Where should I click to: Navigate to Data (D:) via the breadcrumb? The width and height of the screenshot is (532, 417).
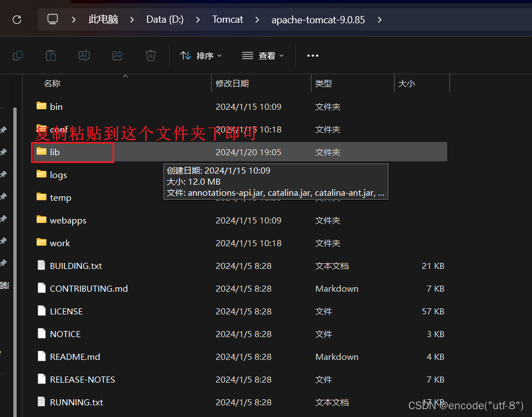click(x=165, y=19)
